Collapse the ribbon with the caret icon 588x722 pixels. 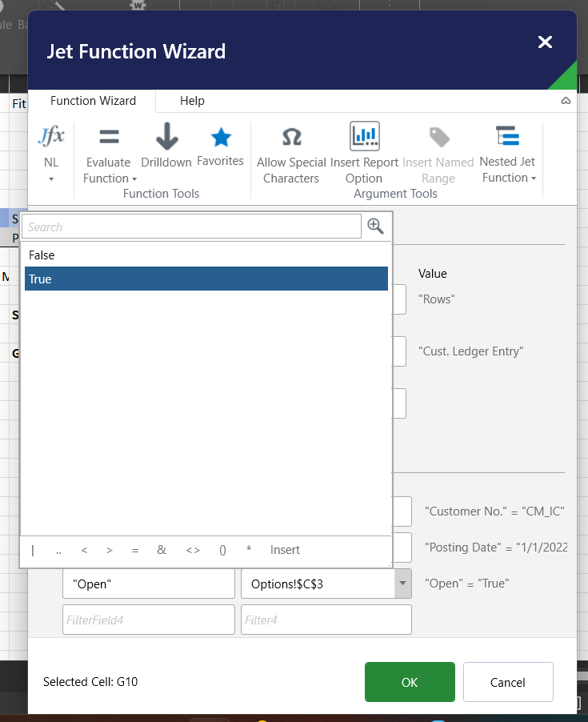(x=566, y=101)
